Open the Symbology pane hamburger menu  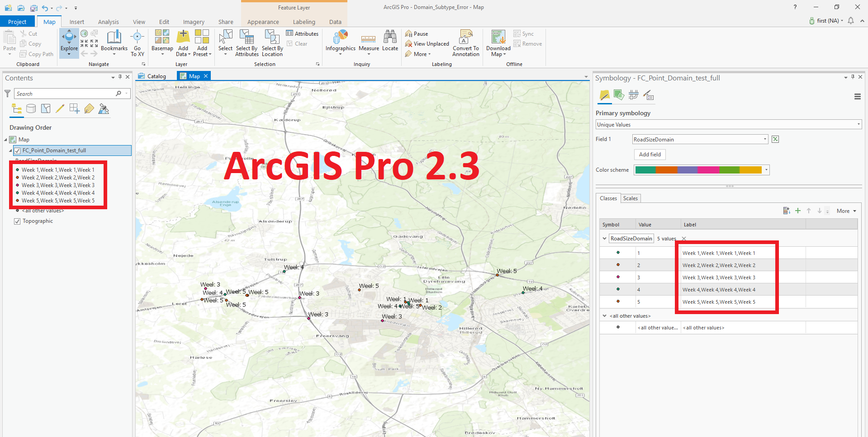point(857,96)
